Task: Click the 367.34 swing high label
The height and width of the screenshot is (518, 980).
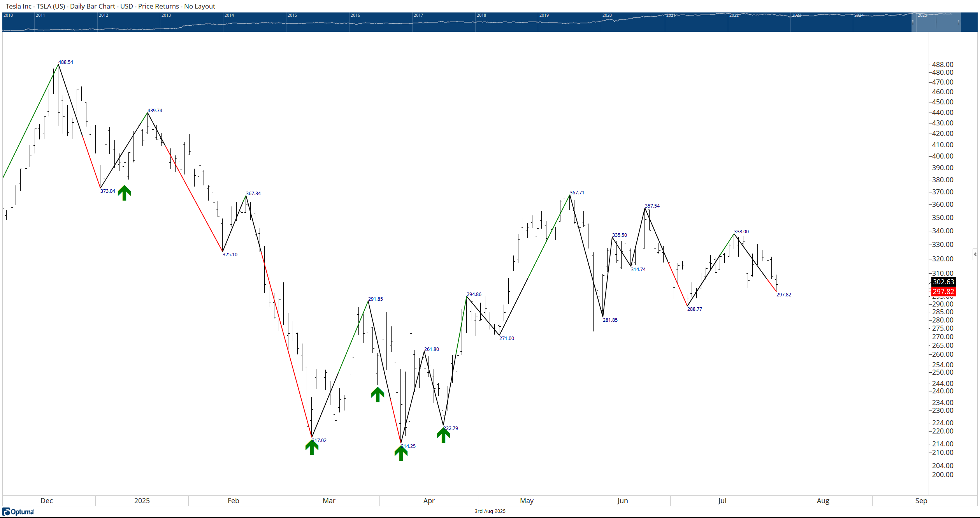Action: 253,193
